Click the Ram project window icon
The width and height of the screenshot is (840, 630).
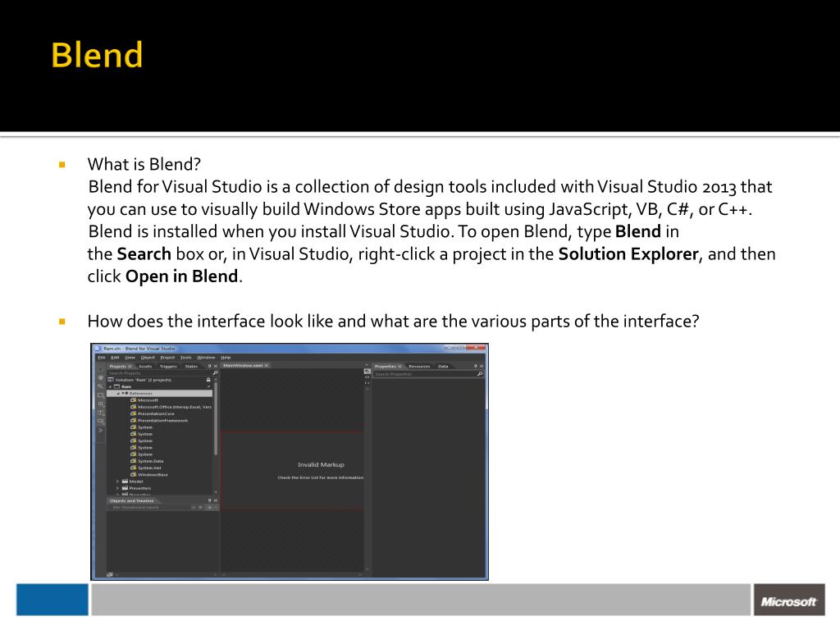116,387
